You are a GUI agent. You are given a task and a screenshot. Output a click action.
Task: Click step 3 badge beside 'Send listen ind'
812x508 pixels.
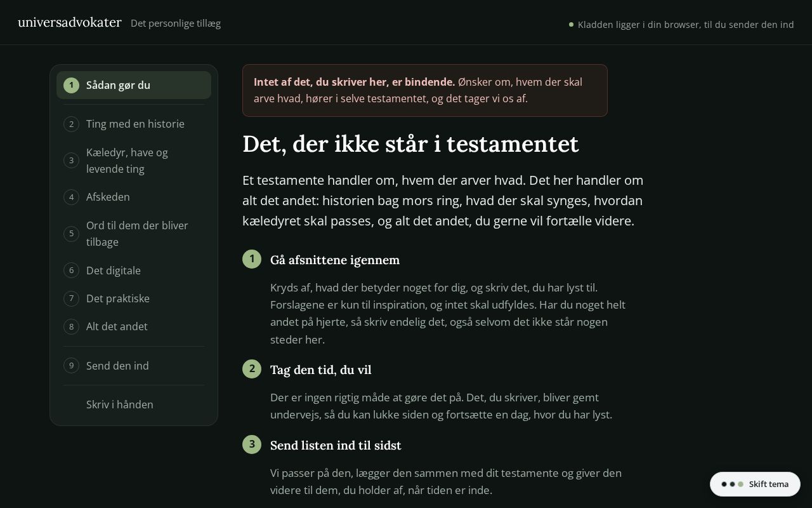252,444
